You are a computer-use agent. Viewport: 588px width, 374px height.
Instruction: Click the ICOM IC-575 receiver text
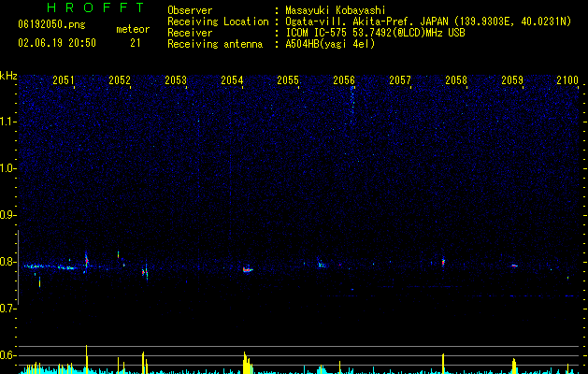tap(375, 33)
